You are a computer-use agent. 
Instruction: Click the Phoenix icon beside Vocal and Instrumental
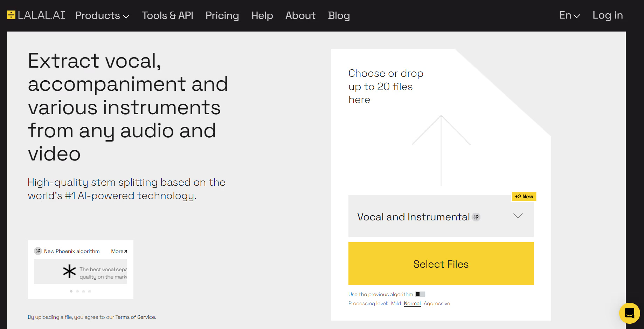[x=476, y=217]
